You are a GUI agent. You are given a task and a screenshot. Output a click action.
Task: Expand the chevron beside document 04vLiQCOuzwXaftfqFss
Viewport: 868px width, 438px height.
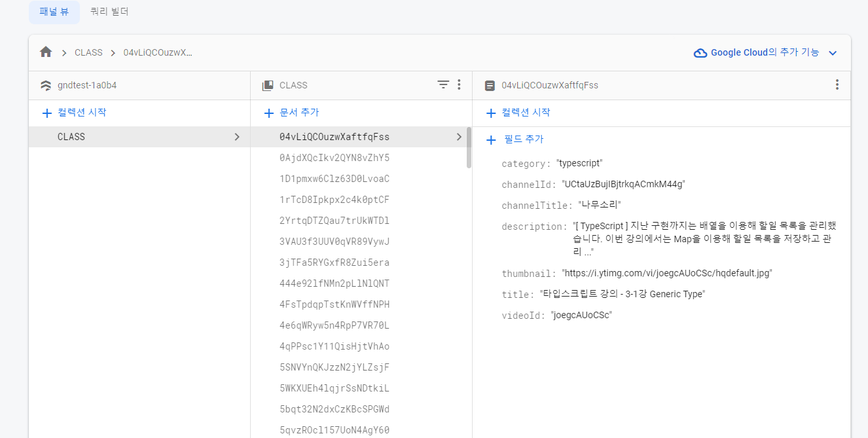[459, 137]
